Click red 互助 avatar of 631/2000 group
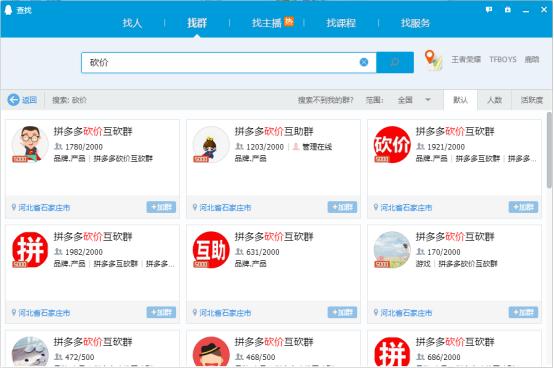This screenshot has height=369, width=554. click(x=211, y=250)
